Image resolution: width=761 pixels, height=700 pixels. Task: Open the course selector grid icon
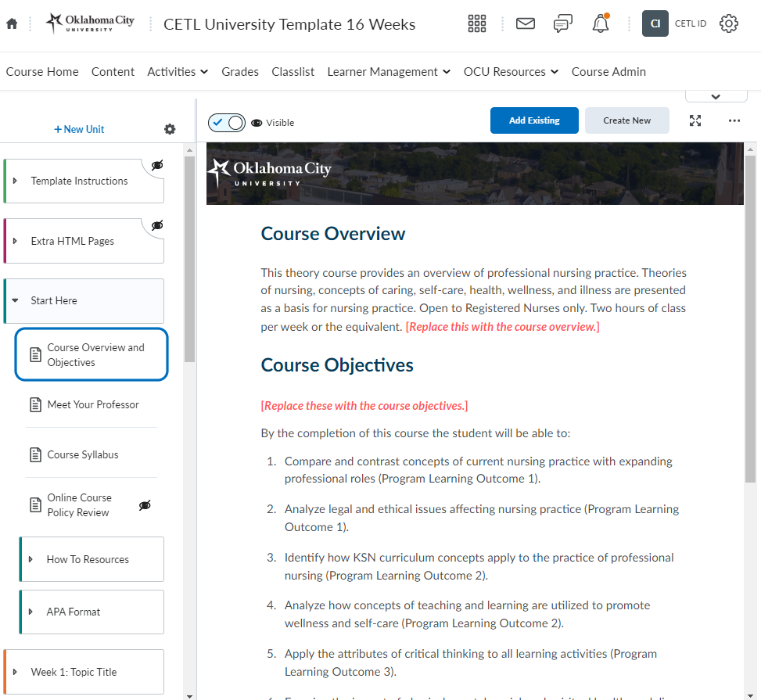click(477, 24)
